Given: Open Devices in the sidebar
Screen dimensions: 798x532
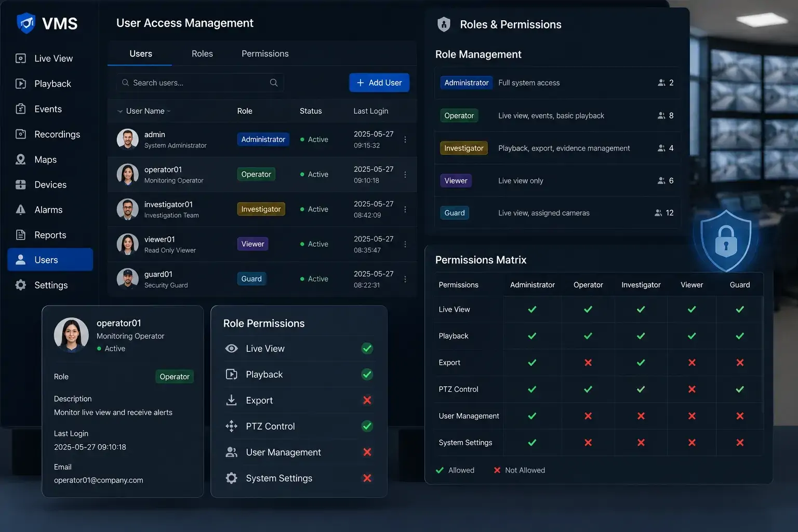Looking at the screenshot, I should 50,184.
